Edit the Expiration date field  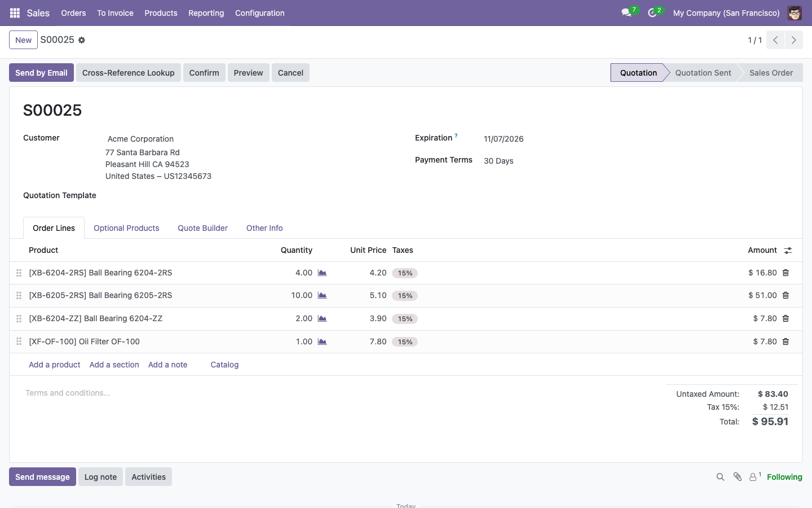tap(636, 139)
